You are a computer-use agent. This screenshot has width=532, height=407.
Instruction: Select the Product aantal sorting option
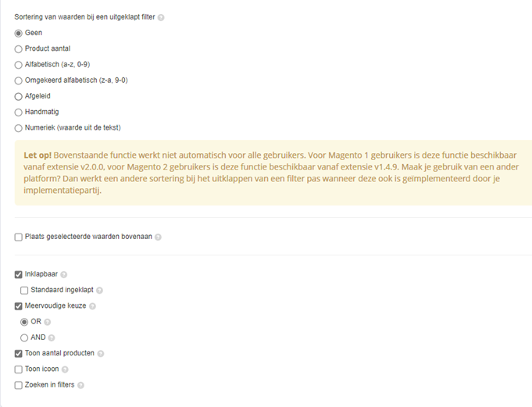(18, 49)
